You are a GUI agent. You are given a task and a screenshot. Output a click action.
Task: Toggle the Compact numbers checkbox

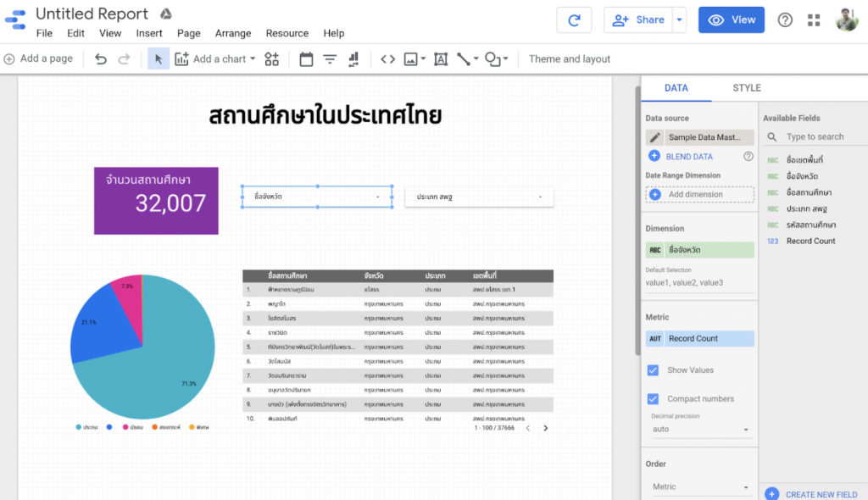[654, 398]
